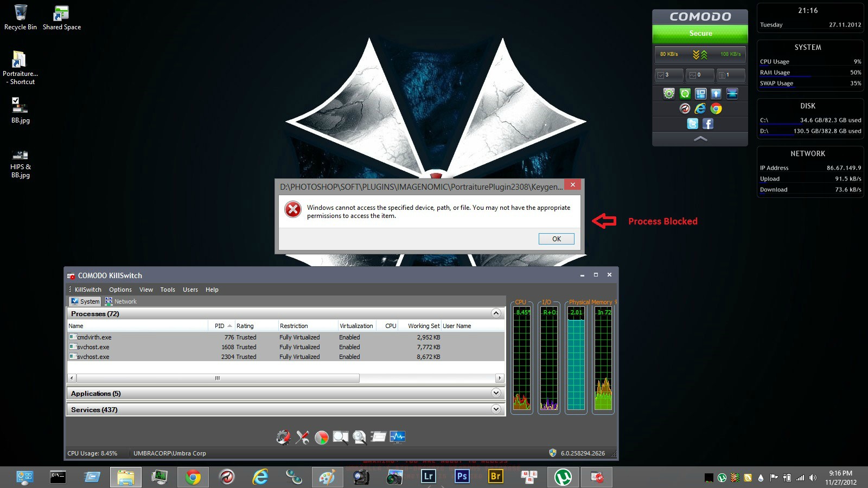Viewport: 868px width, 488px height.
Task: Expand the Services (437) section
Action: pyautogui.click(x=496, y=409)
